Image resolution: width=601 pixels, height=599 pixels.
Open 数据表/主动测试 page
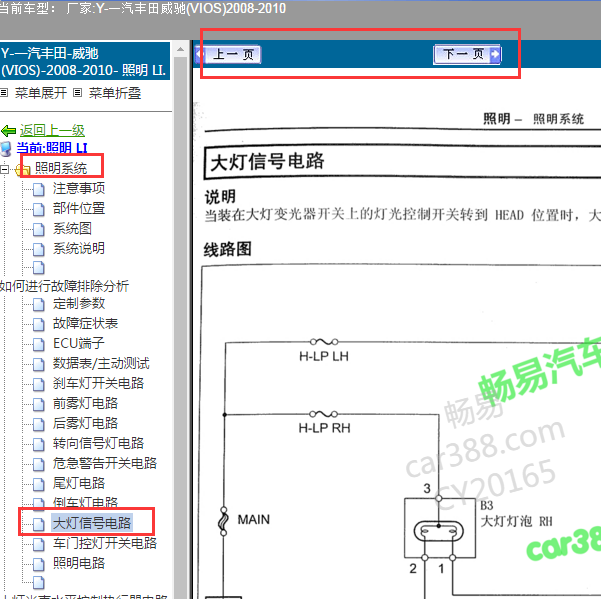(101, 363)
